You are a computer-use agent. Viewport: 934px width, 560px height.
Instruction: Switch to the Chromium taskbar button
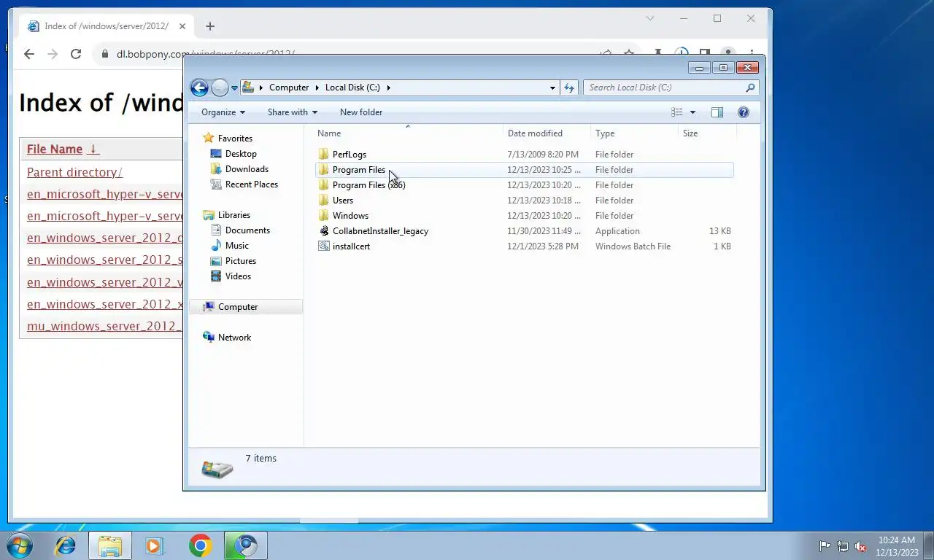click(246, 545)
